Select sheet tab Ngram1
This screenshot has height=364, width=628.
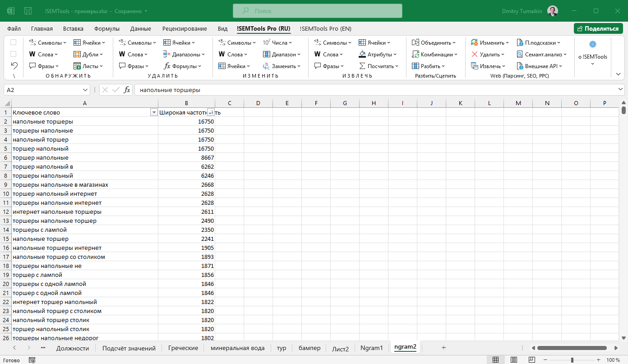tap(372, 348)
